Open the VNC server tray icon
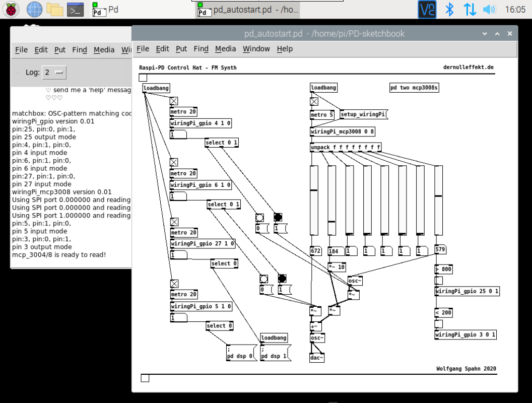This screenshot has width=532, height=403. point(427,9)
